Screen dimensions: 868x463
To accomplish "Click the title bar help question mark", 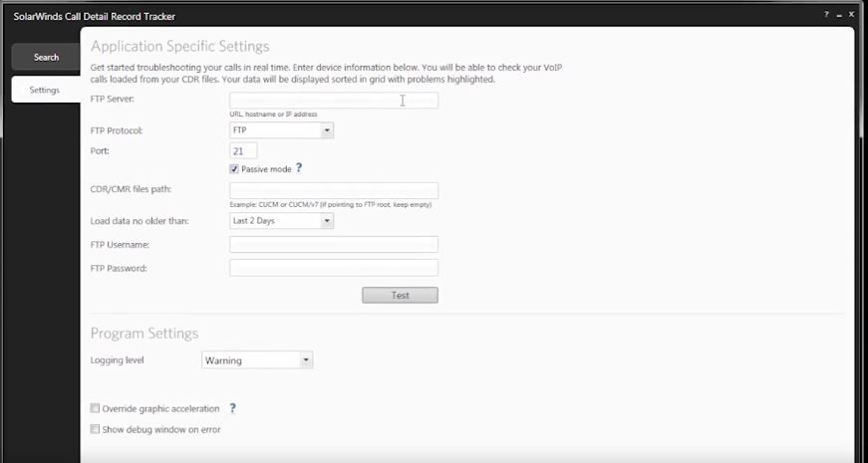I will point(826,15).
